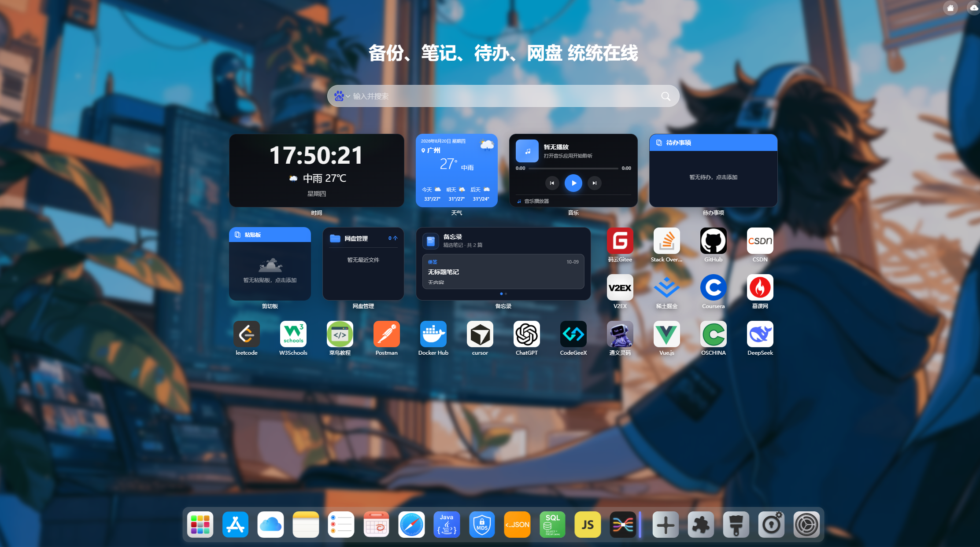Open the DeepSeek whale icon
This screenshot has width=980, height=547.
760,334
